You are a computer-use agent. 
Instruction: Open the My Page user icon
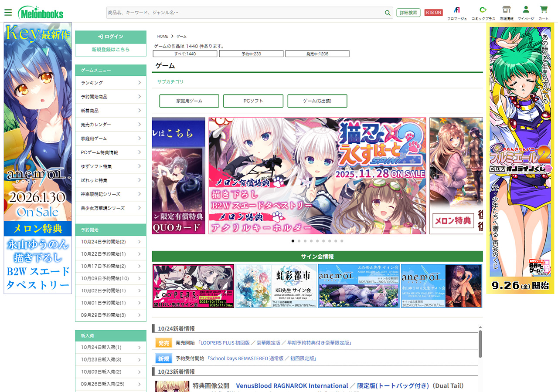point(526,10)
